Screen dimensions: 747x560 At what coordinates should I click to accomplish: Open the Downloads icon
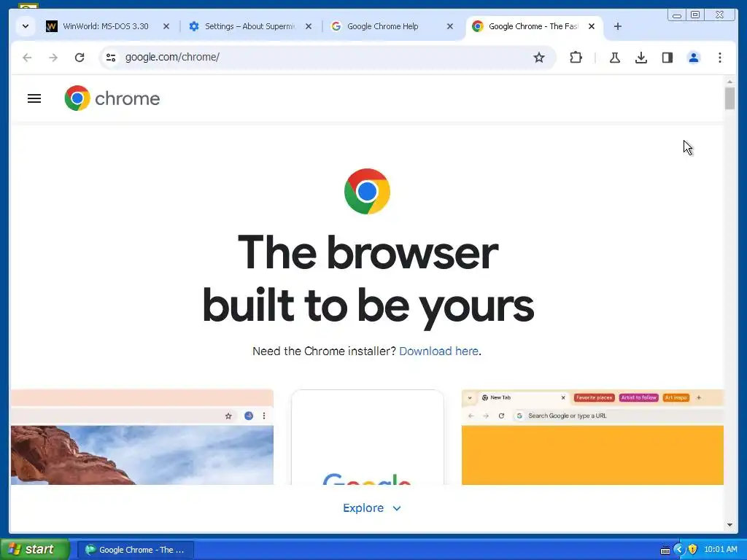[x=641, y=58]
